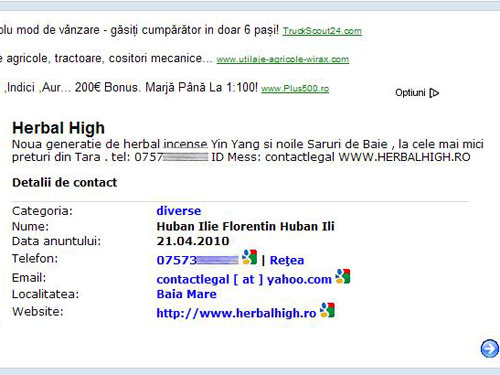Click the colored icon beside the website link

tap(327, 310)
